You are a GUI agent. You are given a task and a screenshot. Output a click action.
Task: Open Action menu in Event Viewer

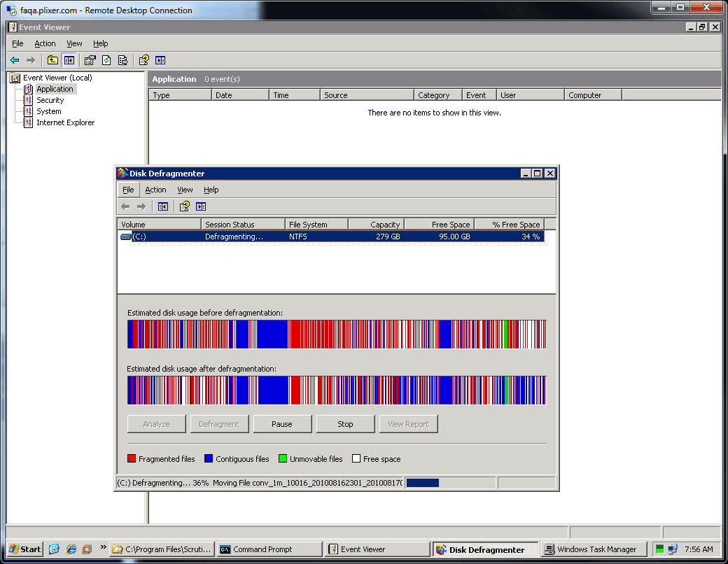[45, 43]
